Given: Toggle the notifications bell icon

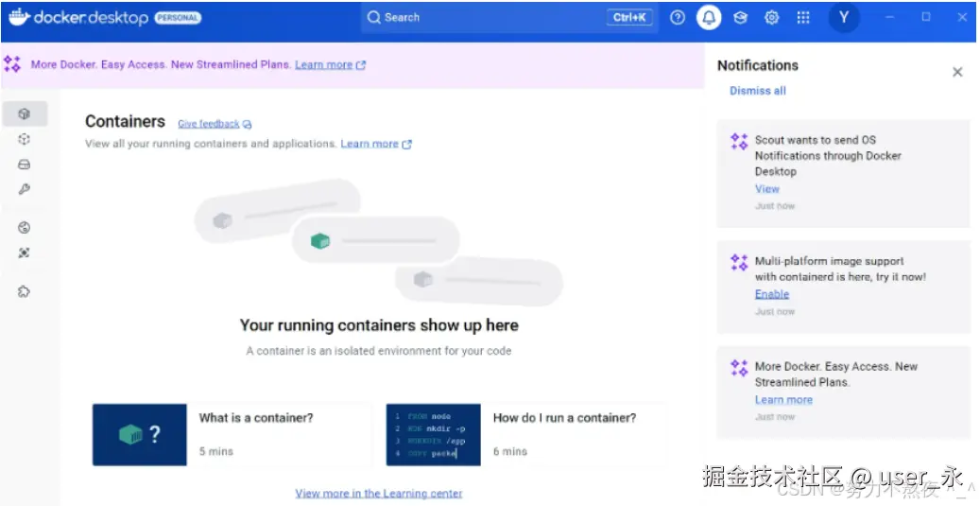Looking at the screenshot, I should point(709,18).
